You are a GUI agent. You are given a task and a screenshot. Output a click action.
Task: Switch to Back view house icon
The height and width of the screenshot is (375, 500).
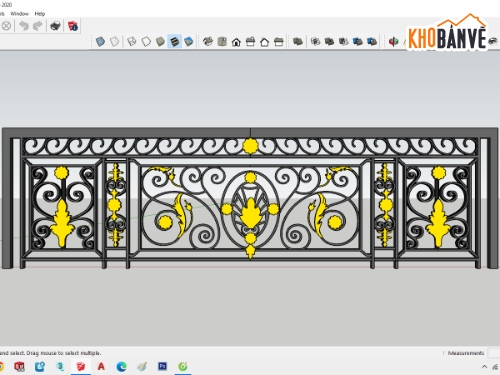coord(264,42)
